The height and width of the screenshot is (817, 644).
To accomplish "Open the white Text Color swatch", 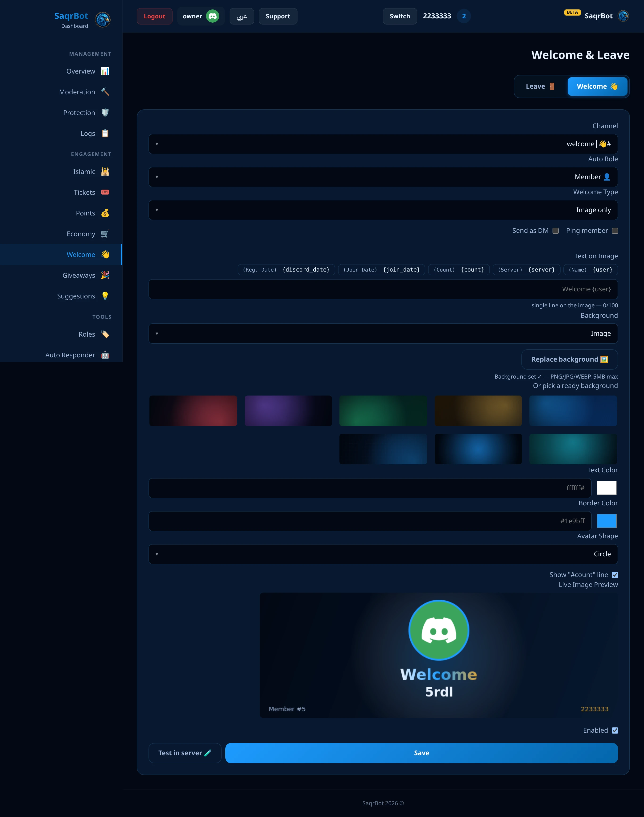I will [607, 488].
